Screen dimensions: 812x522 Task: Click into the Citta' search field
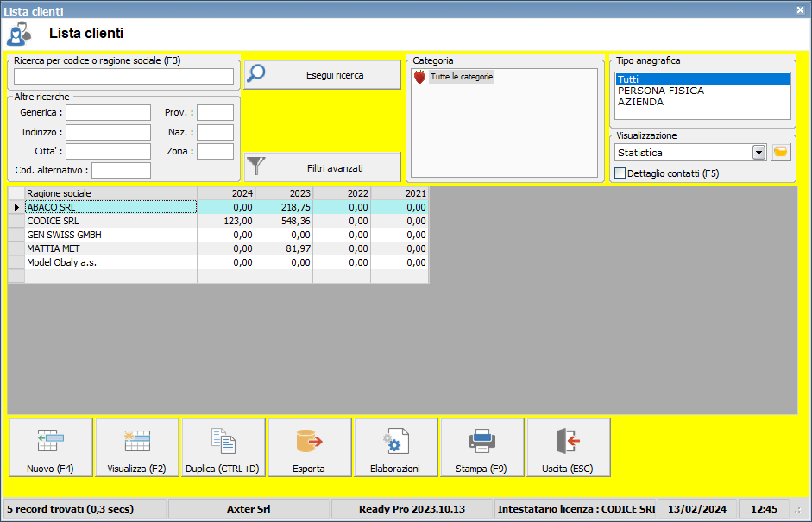coord(108,151)
